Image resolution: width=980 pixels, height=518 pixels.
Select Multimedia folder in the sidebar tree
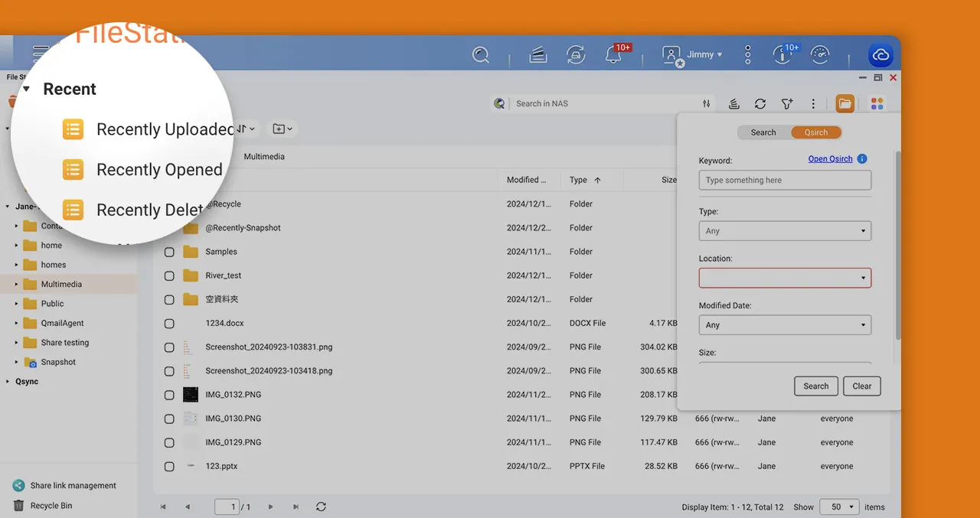[x=61, y=284]
